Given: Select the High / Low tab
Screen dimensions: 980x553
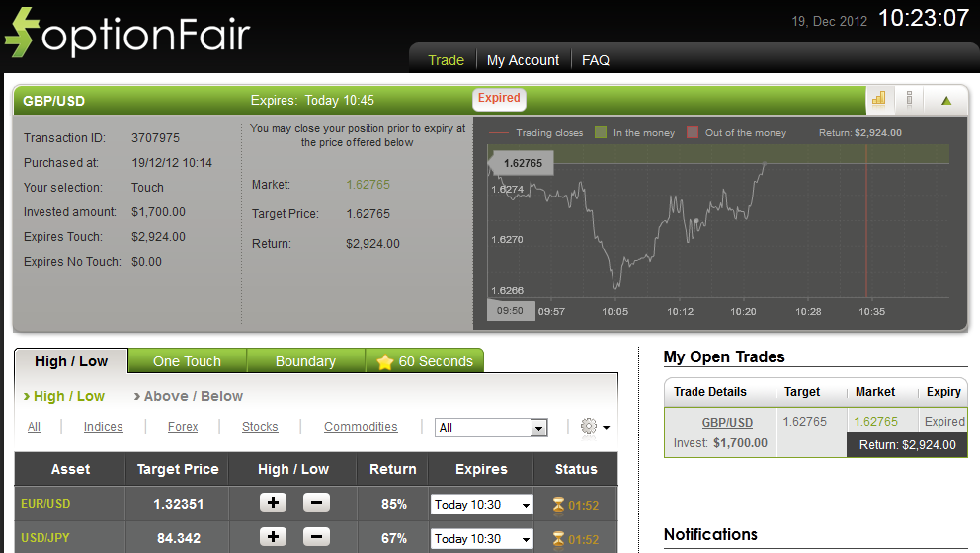Looking at the screenshot, I should point(71,361).
